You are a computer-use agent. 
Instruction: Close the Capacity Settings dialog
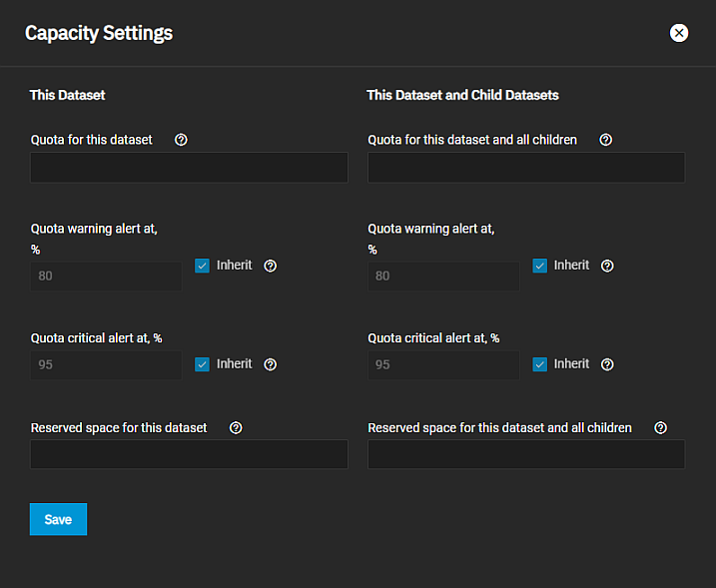(679, 33)
